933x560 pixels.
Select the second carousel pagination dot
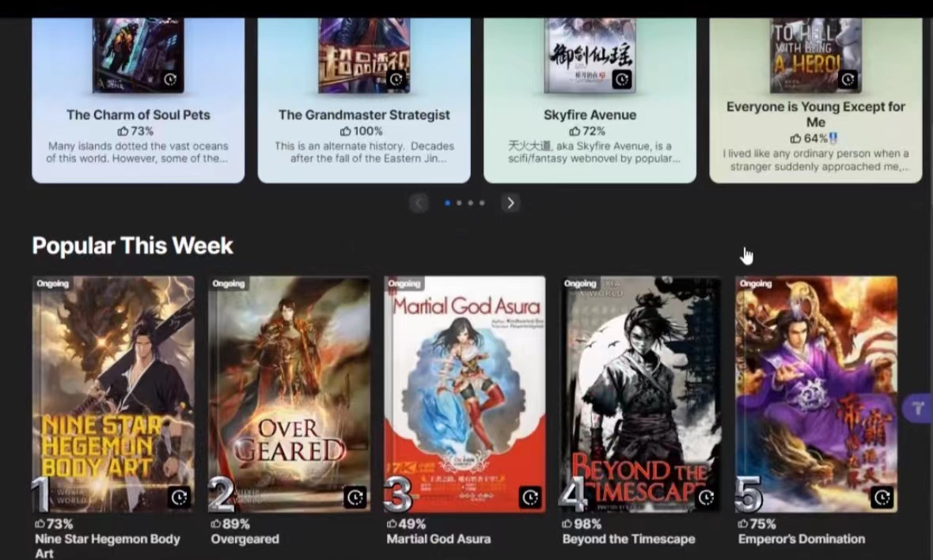point(459,202)
